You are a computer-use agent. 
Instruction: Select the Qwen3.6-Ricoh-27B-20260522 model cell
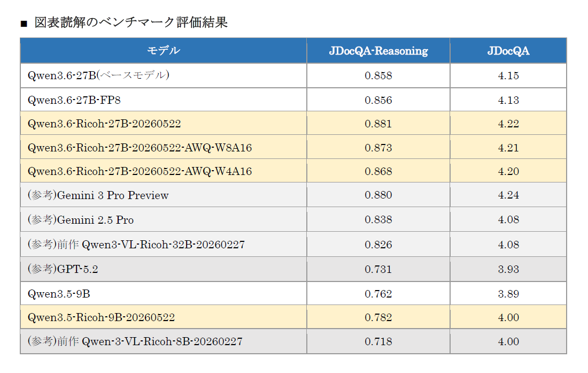pos(164,124)
